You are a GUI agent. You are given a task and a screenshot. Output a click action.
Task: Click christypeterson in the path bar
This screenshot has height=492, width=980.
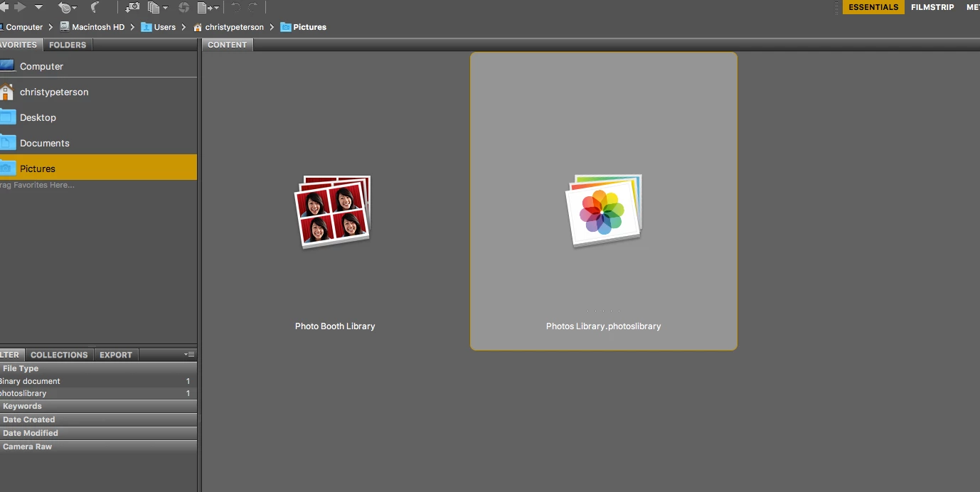point(234,27)
